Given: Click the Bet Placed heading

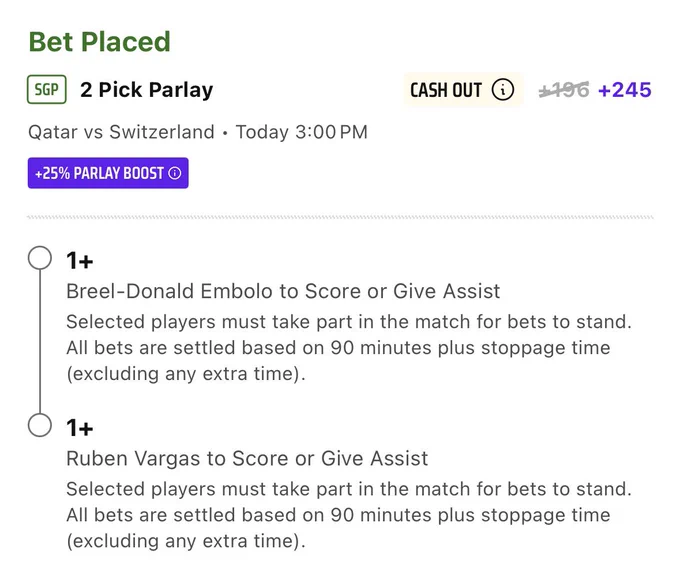Looking at the screenshot, I should coord(99,42).
